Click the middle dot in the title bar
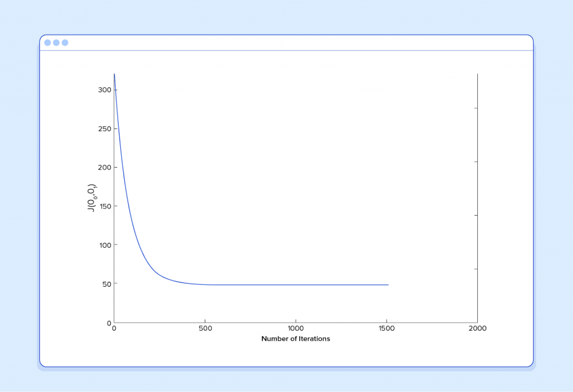This screenshot has width=573, height=392. 56,42
